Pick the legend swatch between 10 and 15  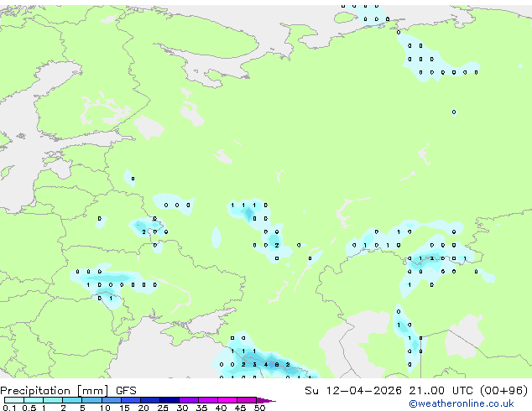pyautogui.click(x=112, y=400)
